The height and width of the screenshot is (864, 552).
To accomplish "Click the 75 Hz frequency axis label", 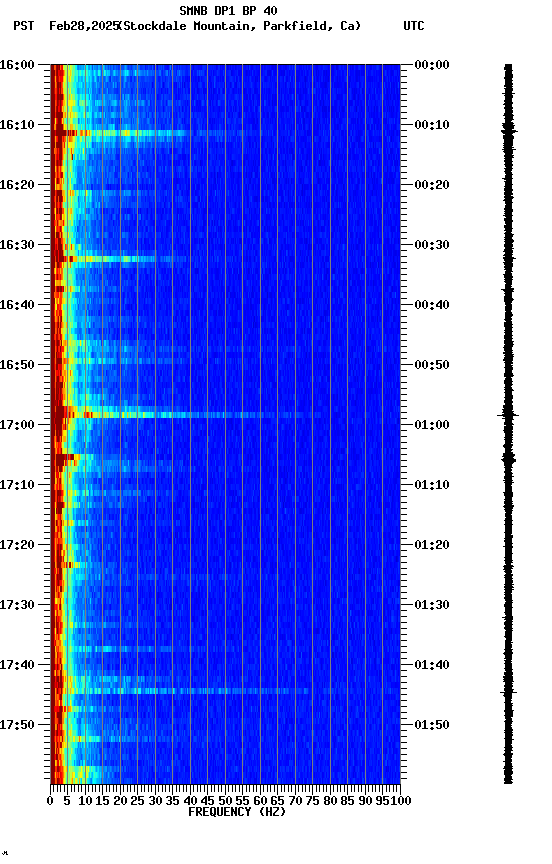I will pos(312,801).
